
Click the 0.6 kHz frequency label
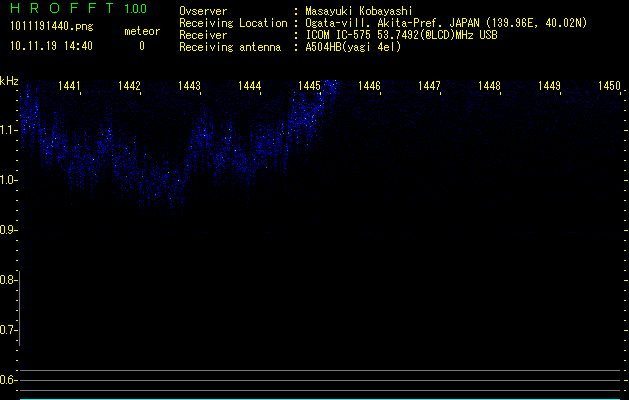pos(8,380)
